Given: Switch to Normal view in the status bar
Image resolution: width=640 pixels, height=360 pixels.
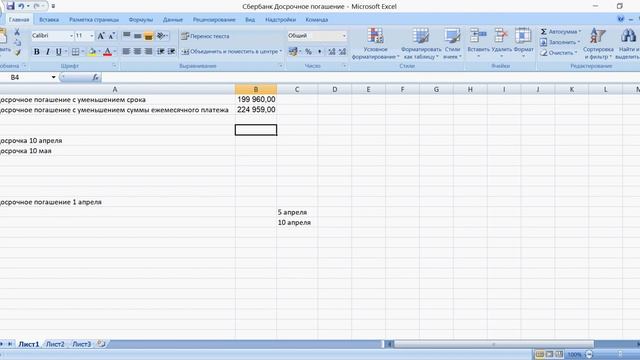Looking at the screenshot, I should point(540,354).
